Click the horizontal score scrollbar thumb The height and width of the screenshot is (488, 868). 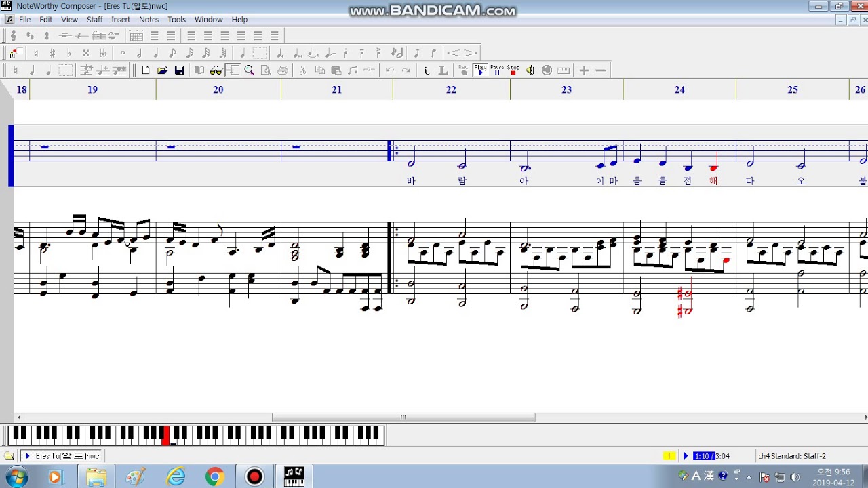403,418
